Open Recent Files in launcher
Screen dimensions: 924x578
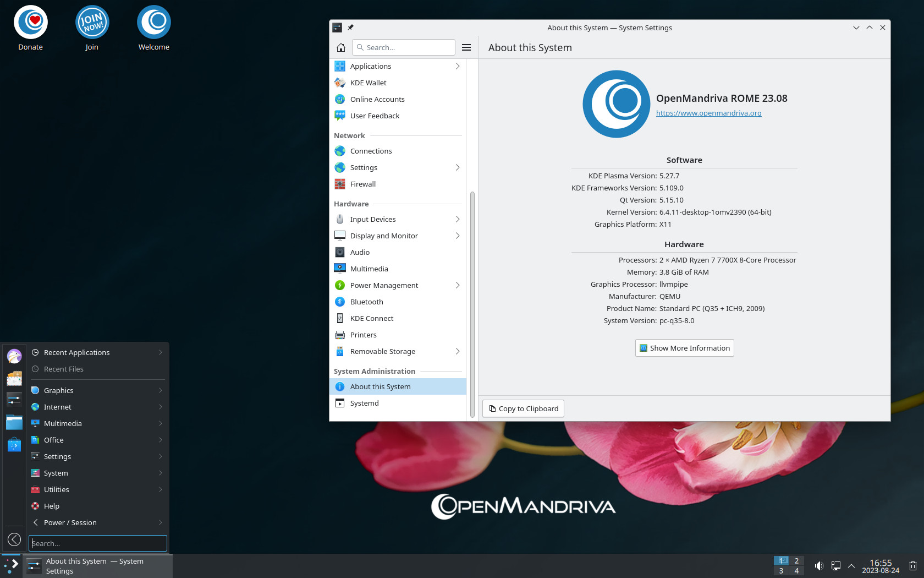tap(97, 369)
